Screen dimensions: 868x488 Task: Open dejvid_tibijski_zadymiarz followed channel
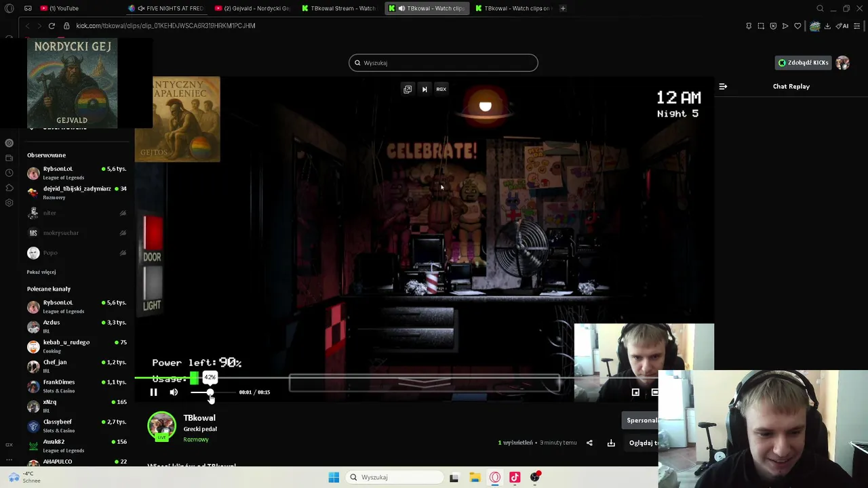pos(77,192)
